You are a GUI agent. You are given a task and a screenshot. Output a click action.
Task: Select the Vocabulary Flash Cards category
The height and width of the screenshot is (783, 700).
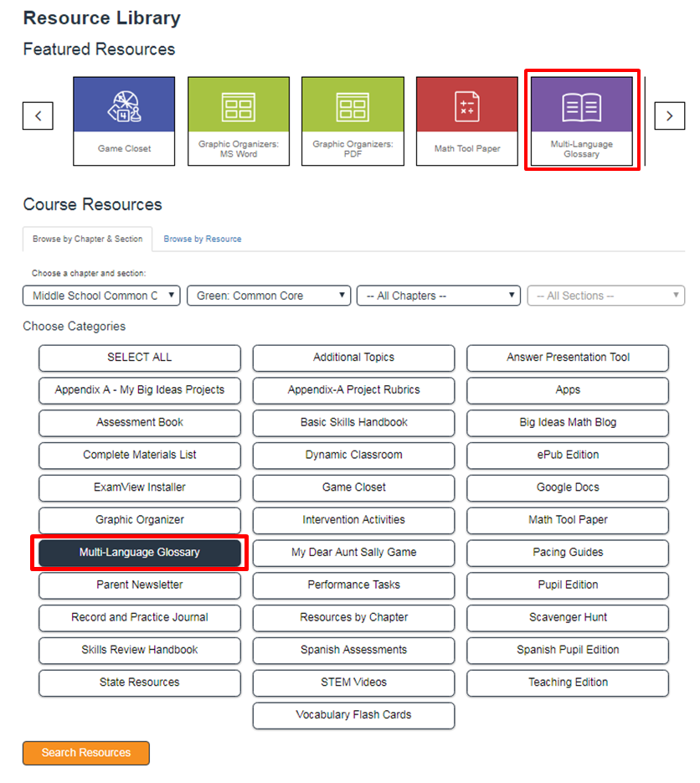click(353, 715)
